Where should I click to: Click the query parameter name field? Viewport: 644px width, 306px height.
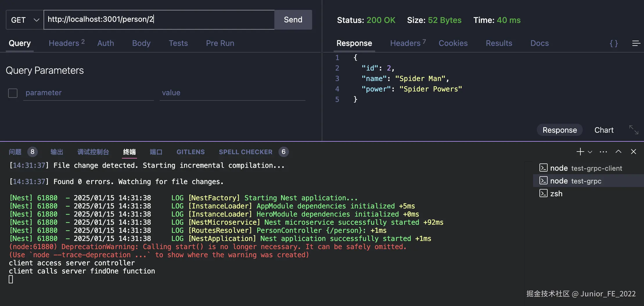click(x=88, y=93)
